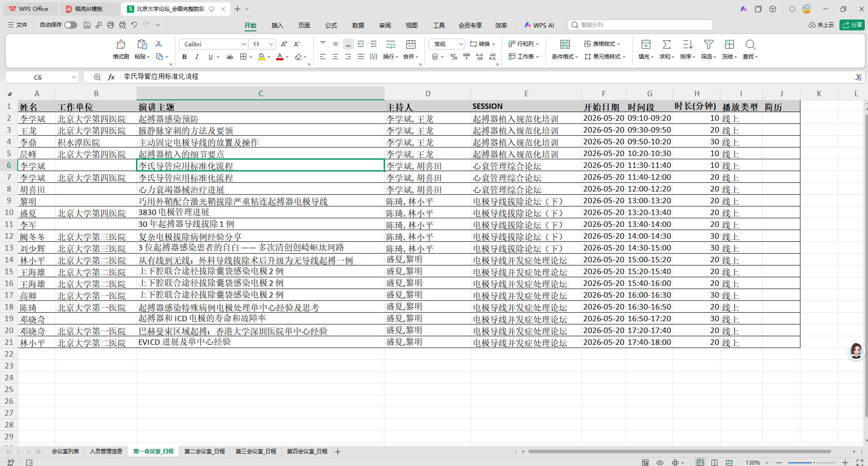
Task: Click the floating assistant avatar icon
Action: pyautogui.click(x=856, y=351)
